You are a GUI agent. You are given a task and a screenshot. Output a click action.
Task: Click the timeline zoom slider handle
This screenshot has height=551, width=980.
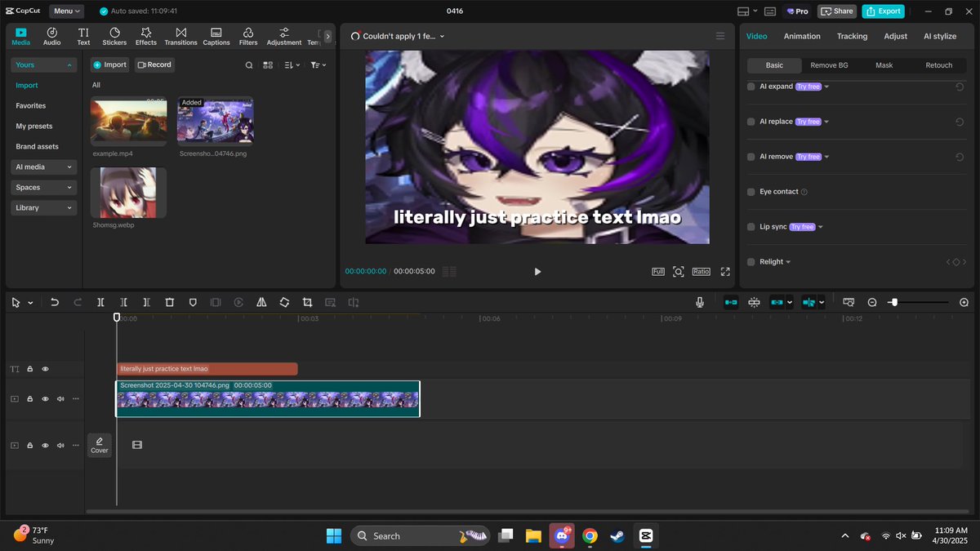pyautogui.click(x=894, y=302)
